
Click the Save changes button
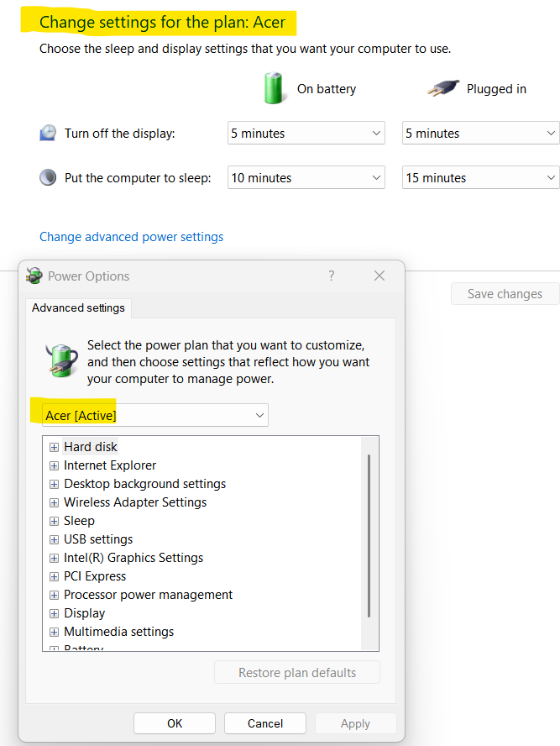505,294
